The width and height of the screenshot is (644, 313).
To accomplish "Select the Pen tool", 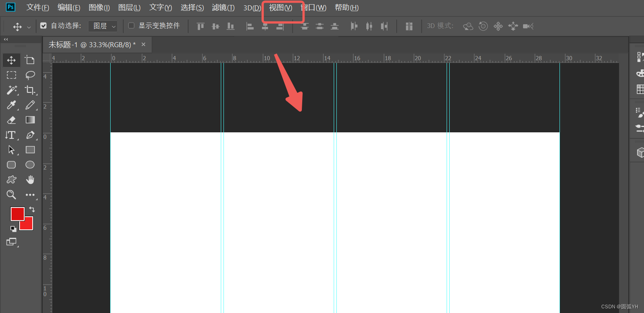I will click(30, 135).
